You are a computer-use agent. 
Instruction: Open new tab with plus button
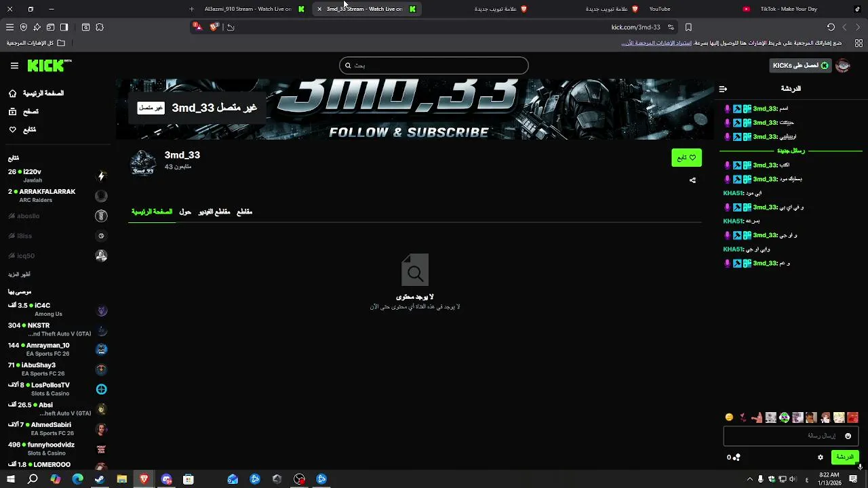pos(191,9)
